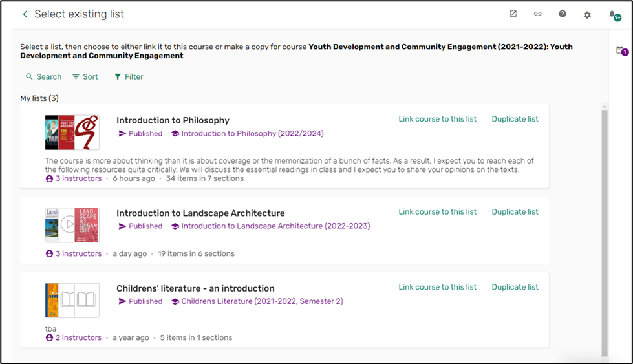Open 3 instructors on the Philosophy list

click(74, 178)
